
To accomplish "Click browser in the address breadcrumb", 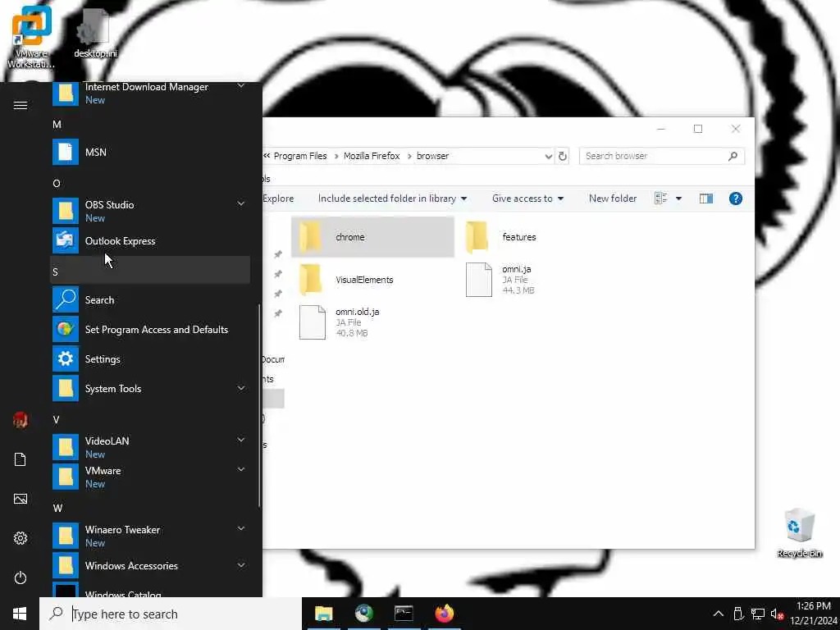I will 433,156.
